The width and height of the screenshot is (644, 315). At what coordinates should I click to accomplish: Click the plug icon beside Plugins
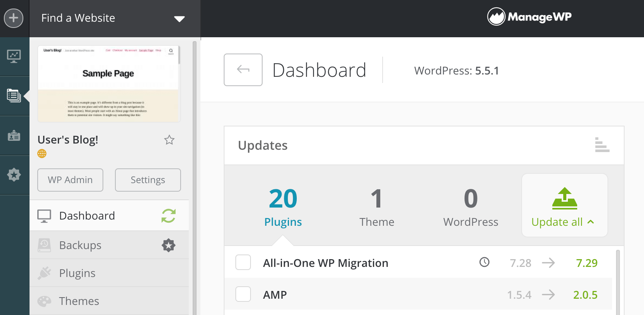(44, 273)
